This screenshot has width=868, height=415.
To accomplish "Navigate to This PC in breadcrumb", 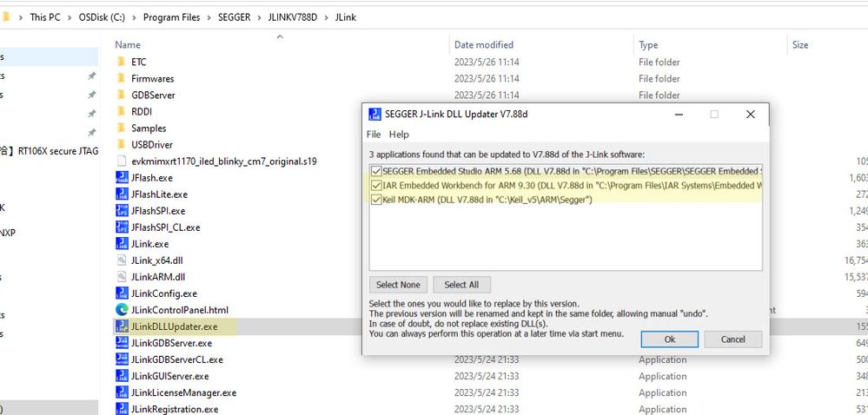I will (45, 17).
